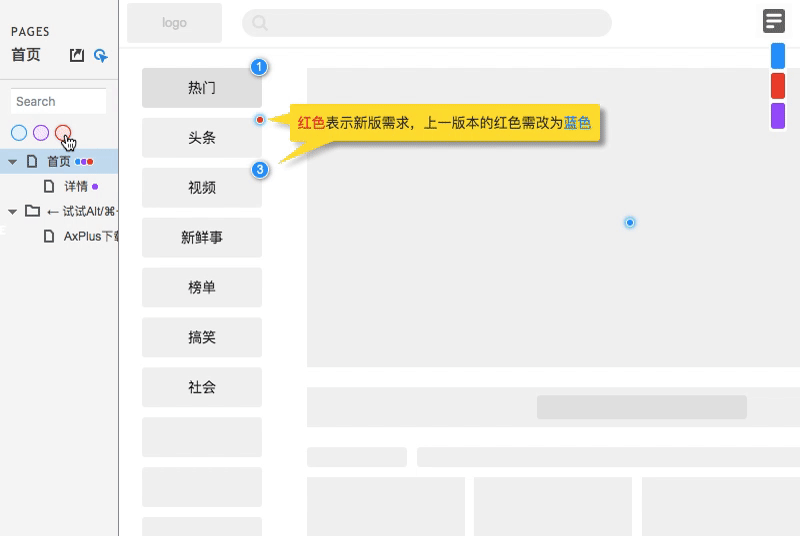Click the blue dot marker in the large gray banner

coord(630,222)
